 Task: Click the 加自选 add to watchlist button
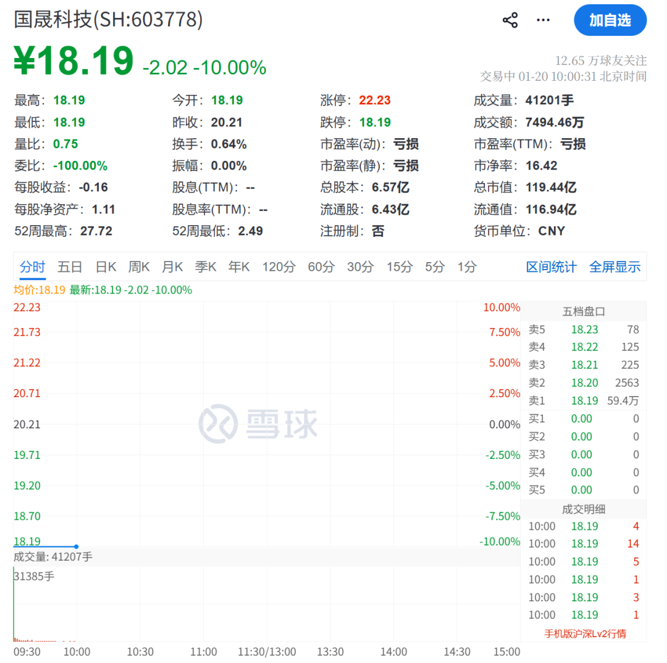pyautogui.click(x=609, y=20)
